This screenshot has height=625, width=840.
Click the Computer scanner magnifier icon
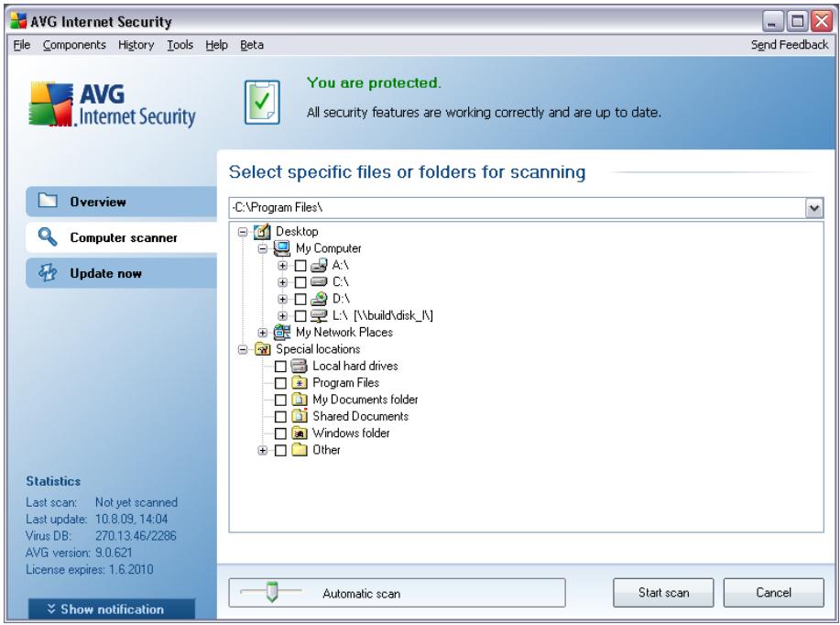[x=48, y=236]
